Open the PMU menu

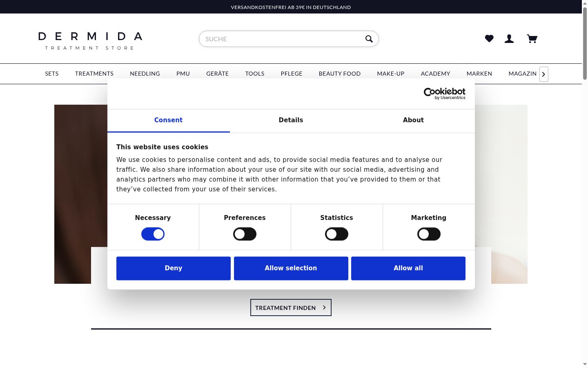click(x=183, y=74)
